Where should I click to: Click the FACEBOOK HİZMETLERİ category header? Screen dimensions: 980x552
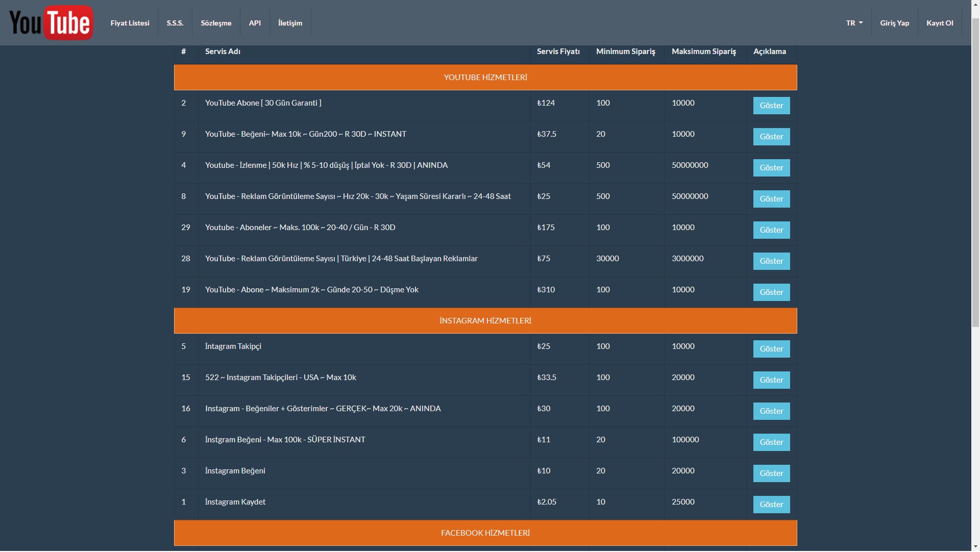485,533
